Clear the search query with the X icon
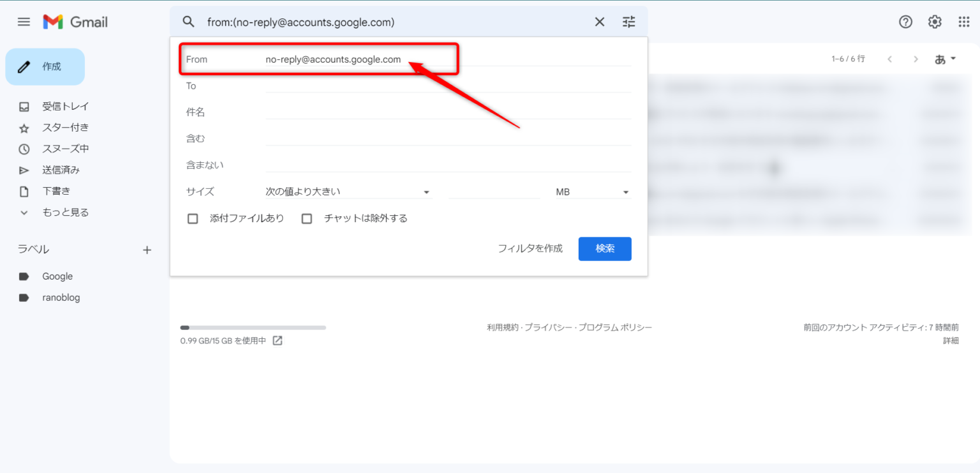 [x=598, y=21]
